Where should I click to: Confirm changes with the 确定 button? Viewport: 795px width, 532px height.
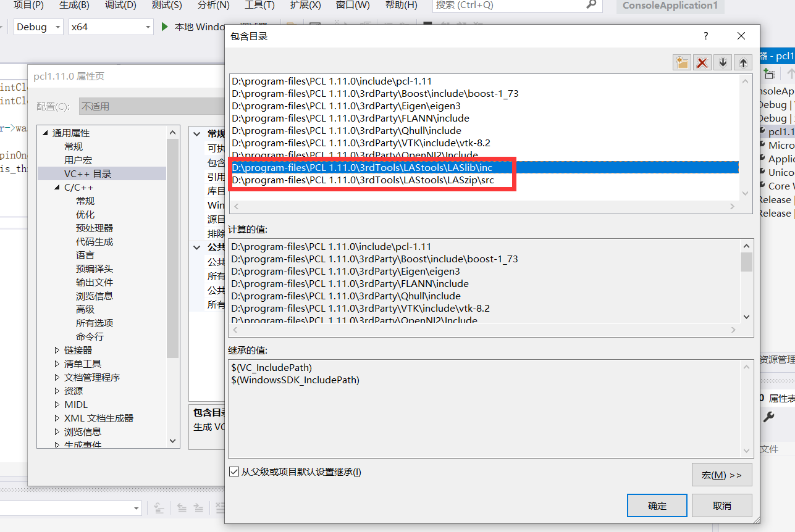(x=657, y=505)
